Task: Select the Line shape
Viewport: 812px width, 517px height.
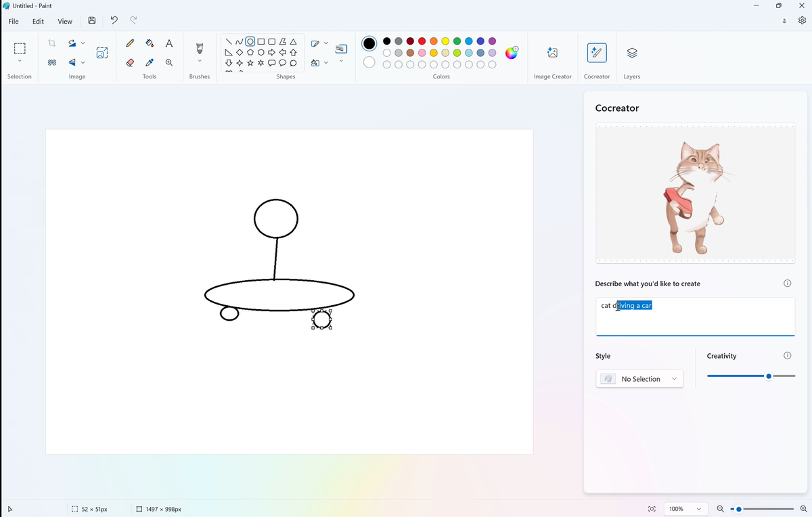Action: coord(229,42)
